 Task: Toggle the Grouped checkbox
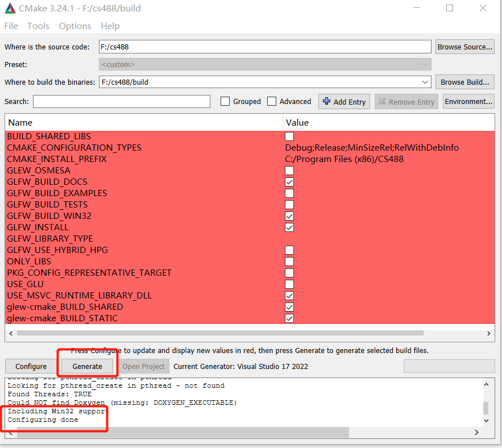coord(225,102)
